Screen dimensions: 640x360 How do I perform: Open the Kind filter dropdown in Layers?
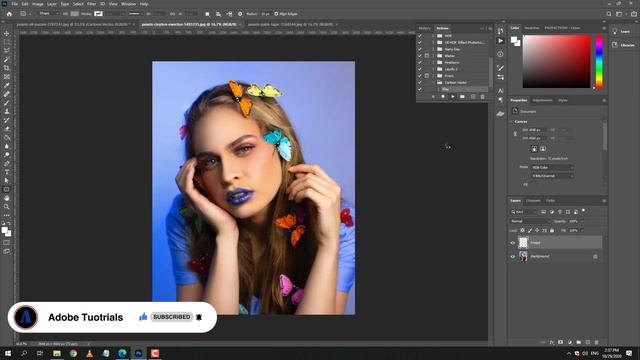click(524, 212)
